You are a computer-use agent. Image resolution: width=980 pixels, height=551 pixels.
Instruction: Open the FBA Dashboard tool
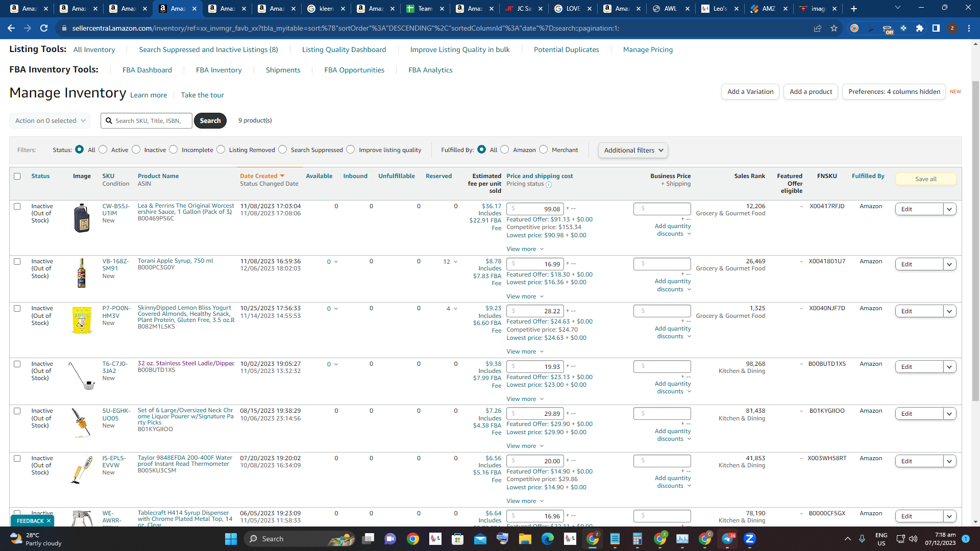pyautogui.click(x=147, y=70)
